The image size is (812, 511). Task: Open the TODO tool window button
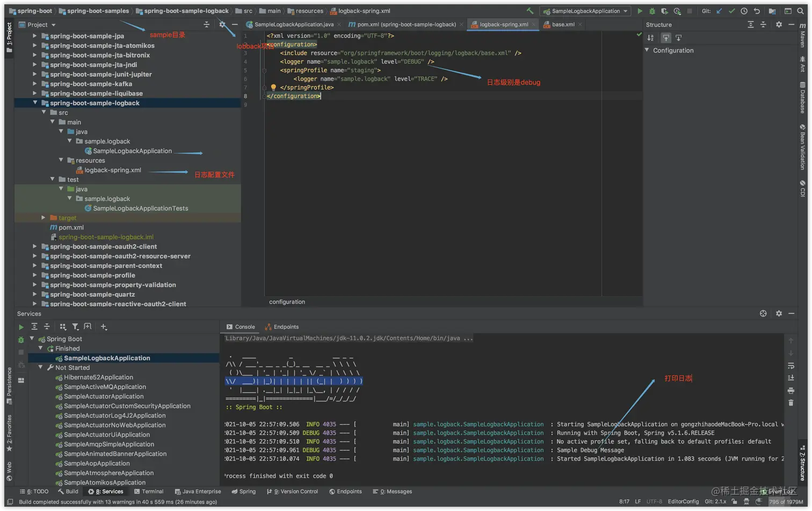pos(34,492)
